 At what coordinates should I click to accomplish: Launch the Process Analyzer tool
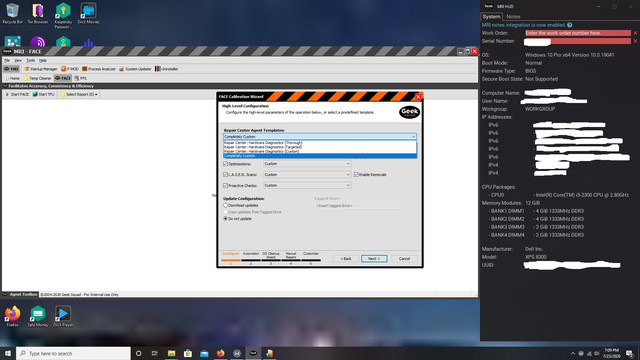[99, 69]
